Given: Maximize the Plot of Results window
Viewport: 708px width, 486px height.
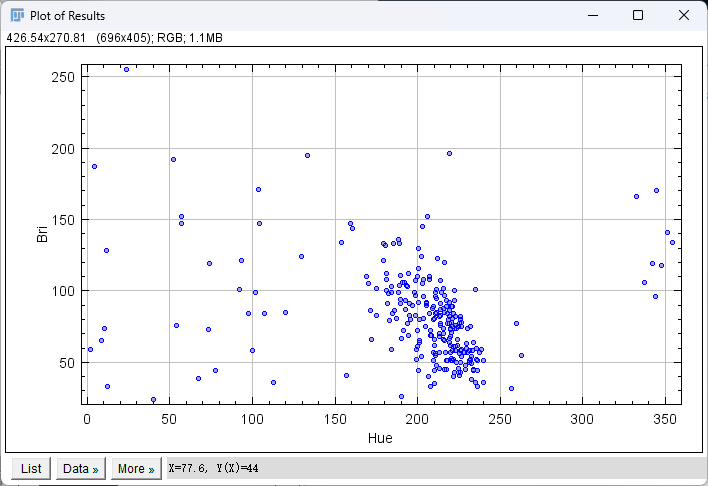Looking at the screenshot, I should (x=638, y=15).
